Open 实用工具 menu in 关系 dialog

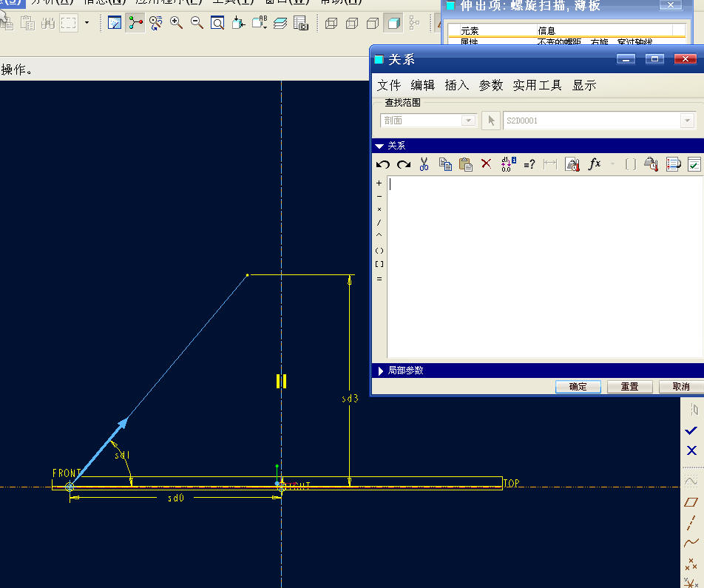click(x=538, y=85)
